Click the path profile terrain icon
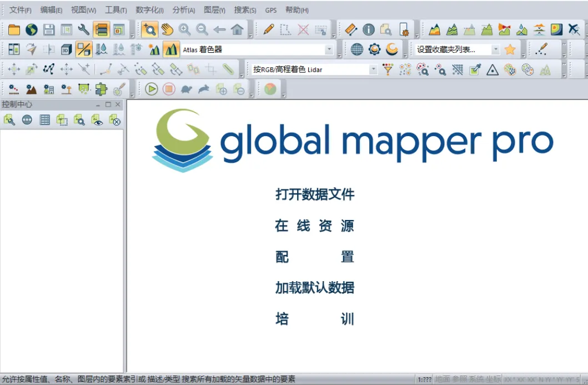588x385 pixels. point(434,29)
